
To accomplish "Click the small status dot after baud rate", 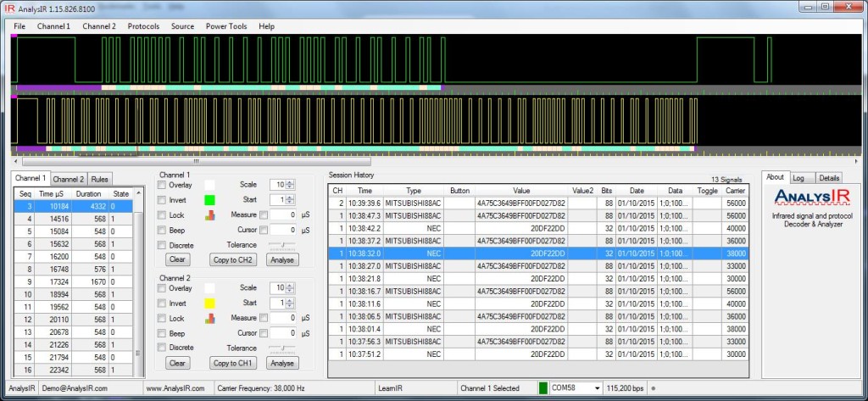I will click(654, 388).
